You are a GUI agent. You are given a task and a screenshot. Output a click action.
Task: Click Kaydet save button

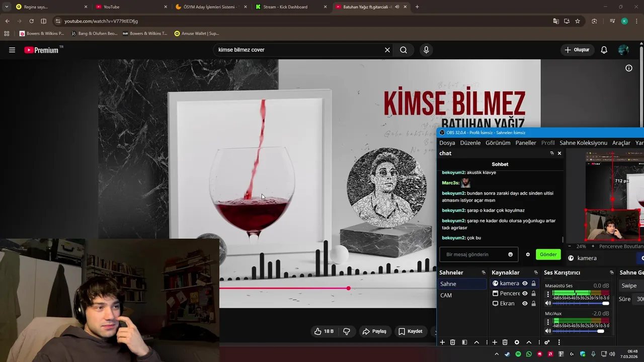click(x=411, y=331)
